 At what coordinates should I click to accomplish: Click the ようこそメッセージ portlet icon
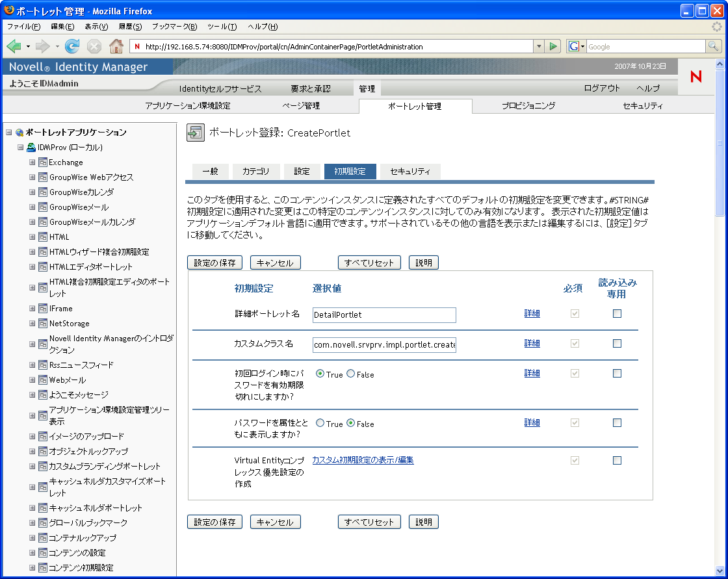click(43, 394)
